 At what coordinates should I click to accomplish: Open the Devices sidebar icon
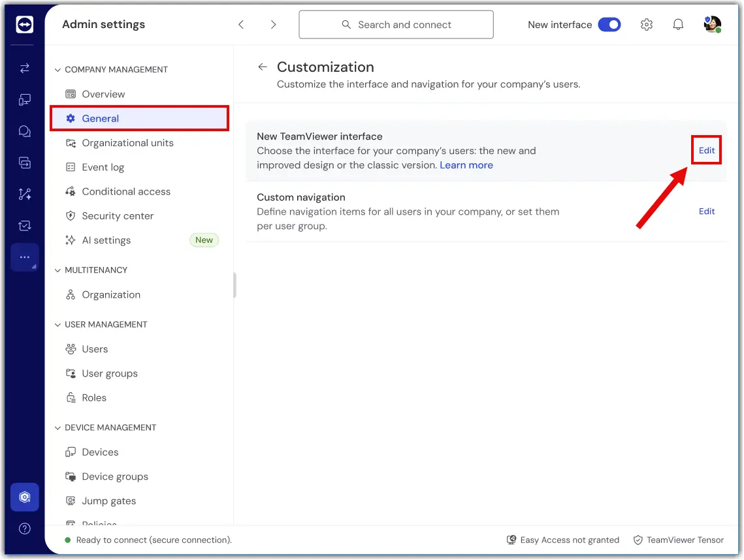25,100
